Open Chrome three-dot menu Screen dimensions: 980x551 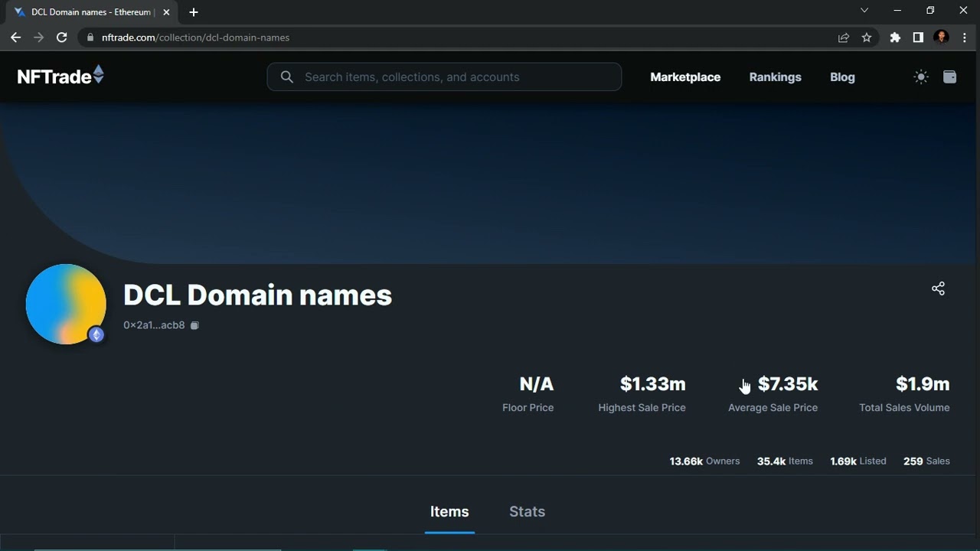click(x=965, y=37)
